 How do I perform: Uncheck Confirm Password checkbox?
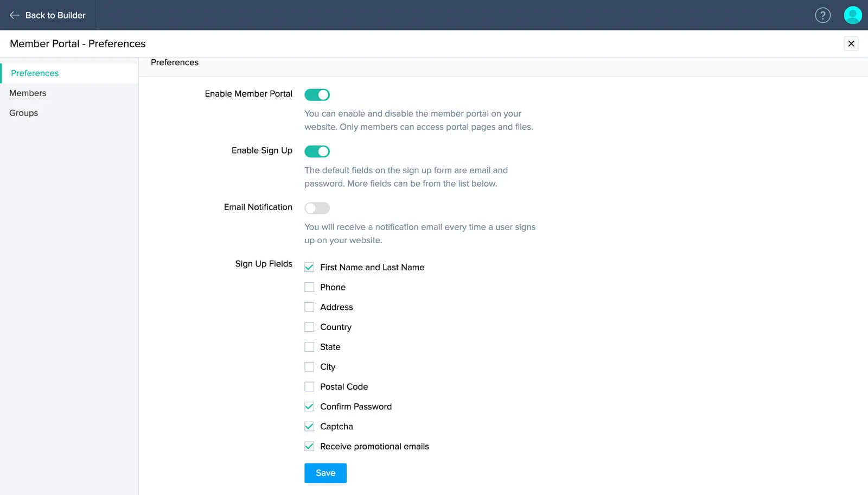309,407
